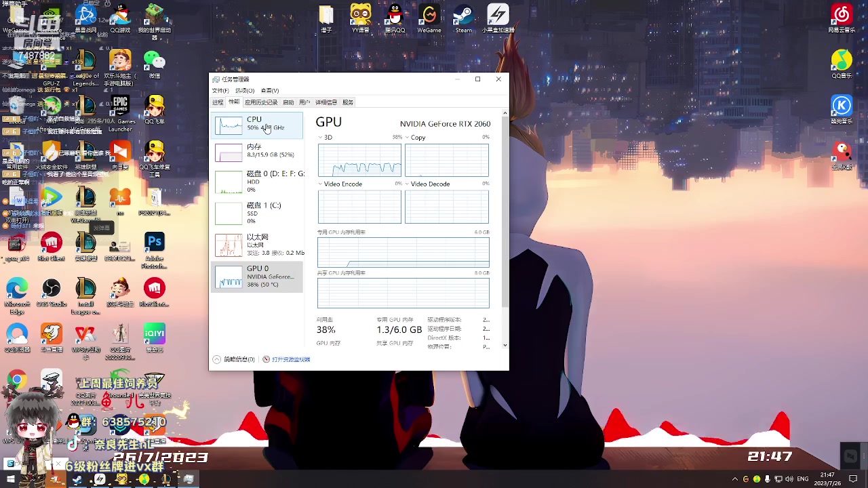Open the 微信 WeChat shortcut
Viewport: 868px width, 488px height.
coord(155,64)
